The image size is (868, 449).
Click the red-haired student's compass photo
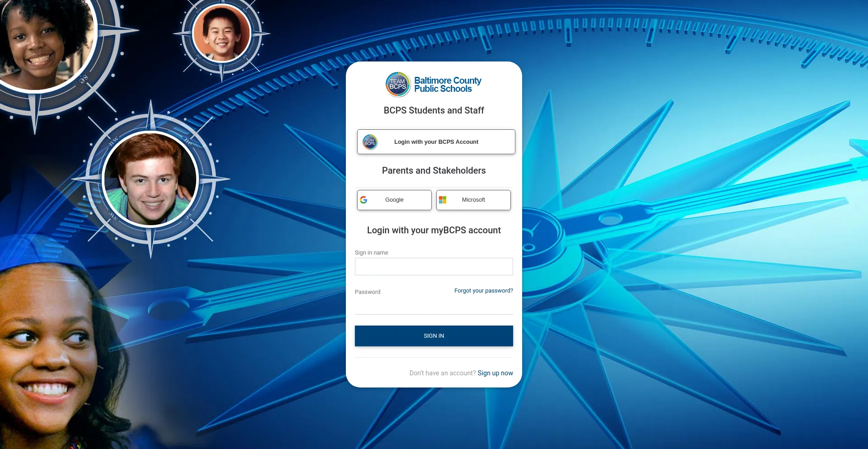click(x=150, y=179)
